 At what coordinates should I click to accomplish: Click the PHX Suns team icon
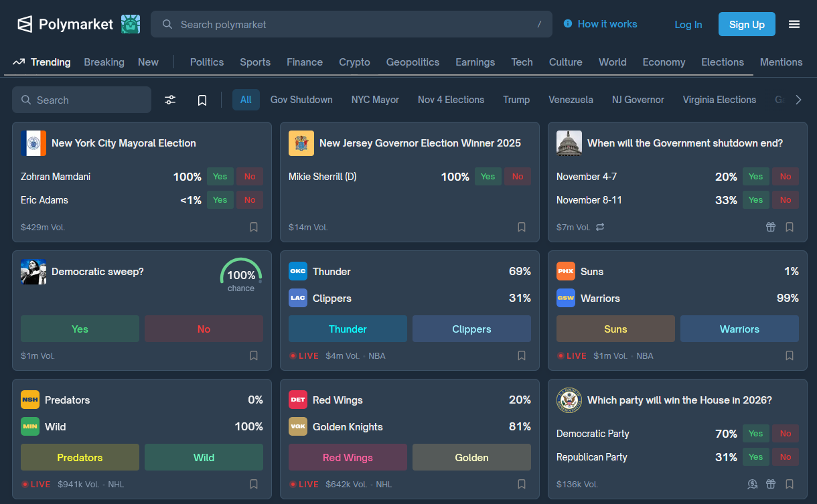point(566,271)
